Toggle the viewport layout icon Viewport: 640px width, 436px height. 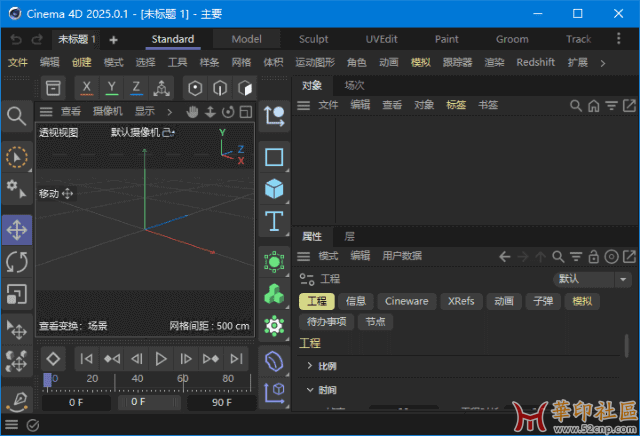coord(246,112)
